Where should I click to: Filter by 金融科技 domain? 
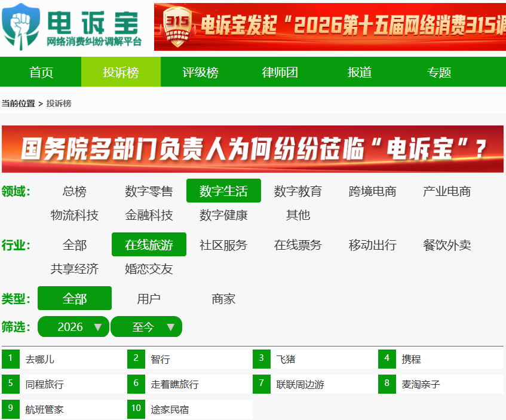[x=149, y=215]
